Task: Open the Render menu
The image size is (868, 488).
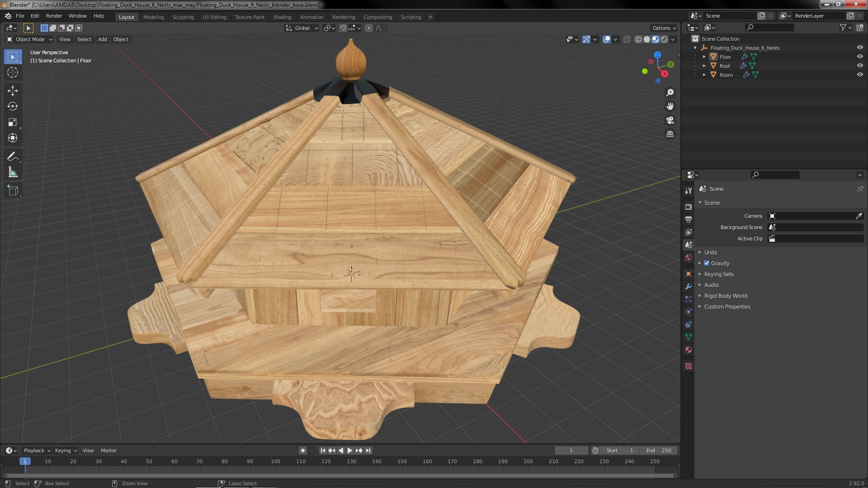Action: click(54, 16)
